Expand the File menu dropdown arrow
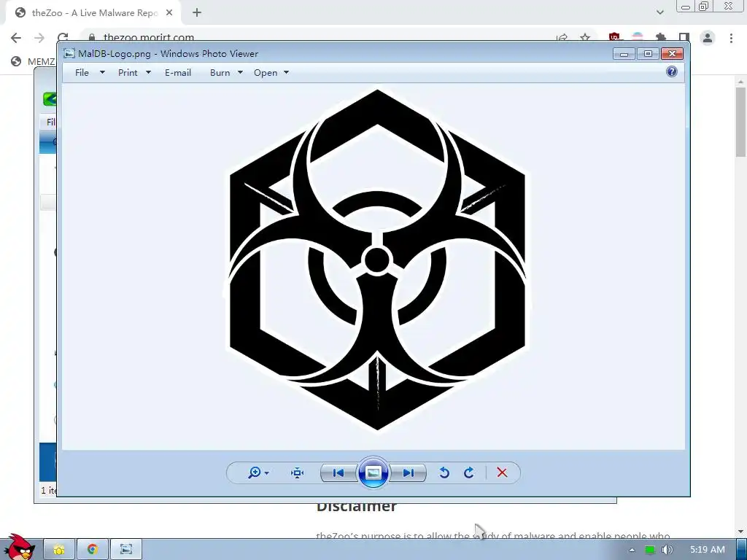 102,72
